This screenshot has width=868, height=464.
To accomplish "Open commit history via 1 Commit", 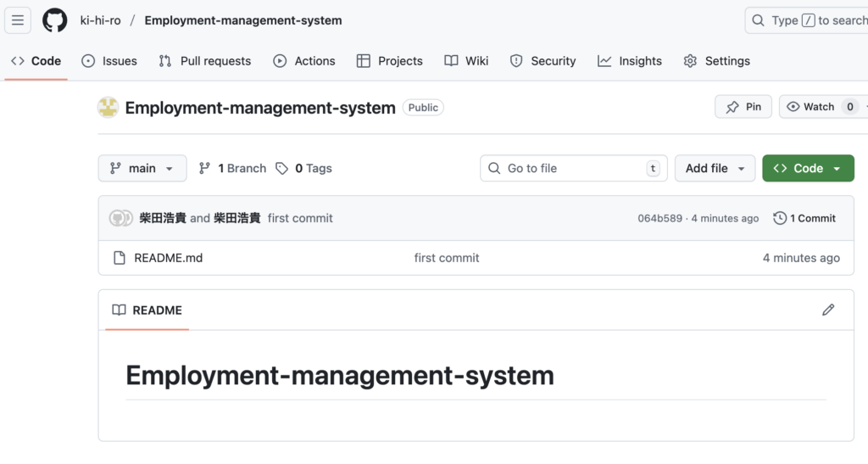I will pyautogui.click(x=804, y=218).
